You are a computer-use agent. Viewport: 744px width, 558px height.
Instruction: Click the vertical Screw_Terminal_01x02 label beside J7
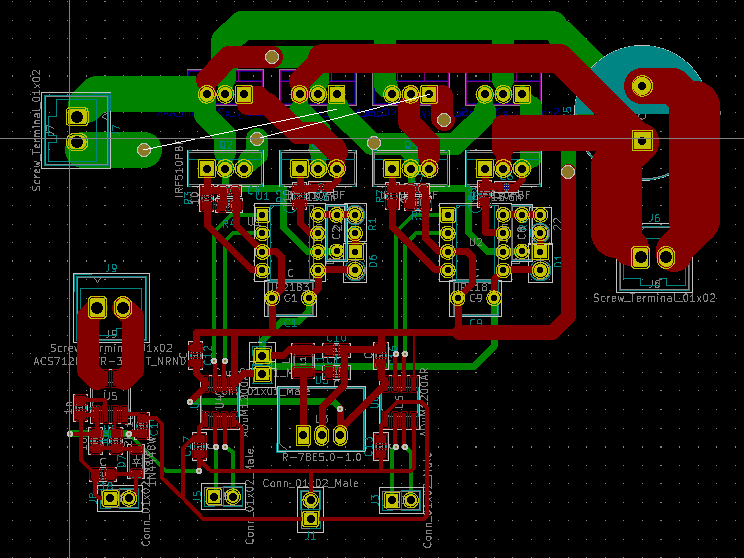click(x=36, y=131)
